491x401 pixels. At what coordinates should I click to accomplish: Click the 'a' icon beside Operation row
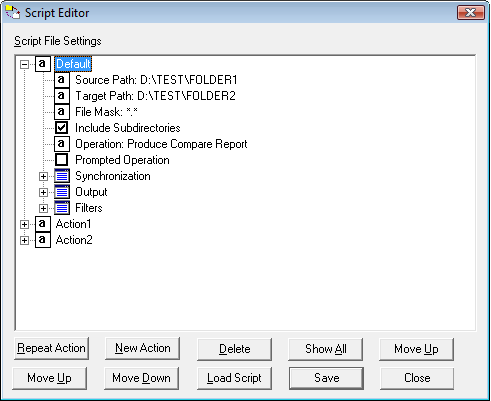[62, 144]
